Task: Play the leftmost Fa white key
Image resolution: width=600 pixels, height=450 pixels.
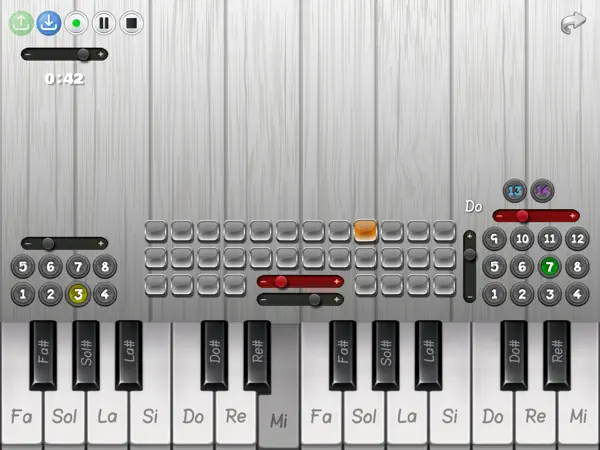Action: [21, 417]
